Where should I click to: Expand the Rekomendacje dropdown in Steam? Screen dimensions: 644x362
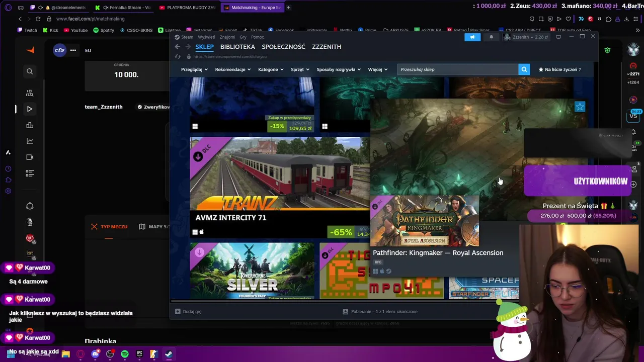(233, 69)
